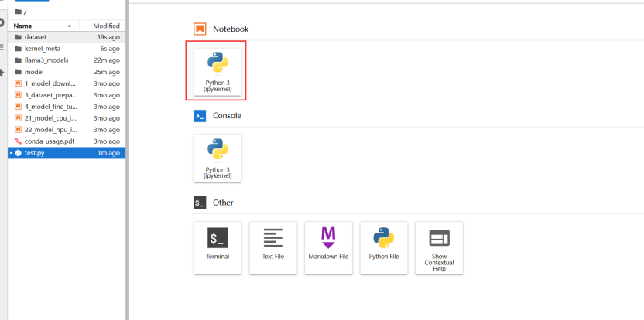
Task: Select the 4_model_fine_tu... notebook file
Action: pos(67,106)
